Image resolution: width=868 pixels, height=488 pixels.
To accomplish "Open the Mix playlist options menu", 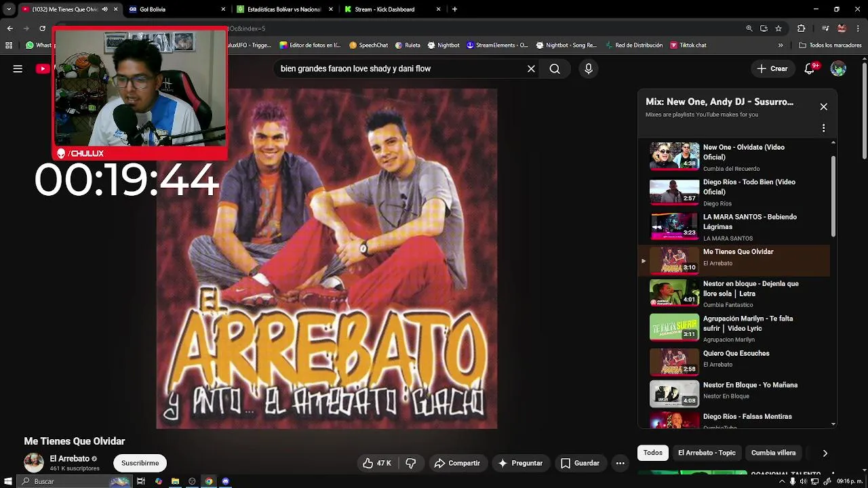I will click(823, 128).
